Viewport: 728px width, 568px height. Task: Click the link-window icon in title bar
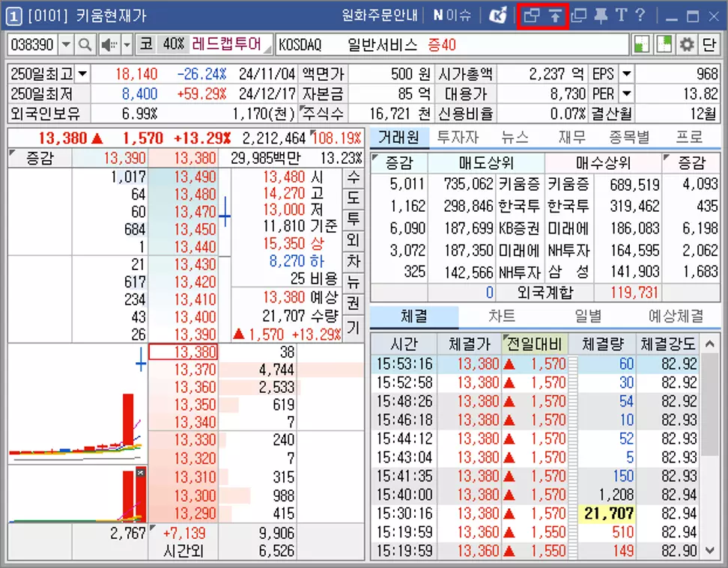click(532, 16)
